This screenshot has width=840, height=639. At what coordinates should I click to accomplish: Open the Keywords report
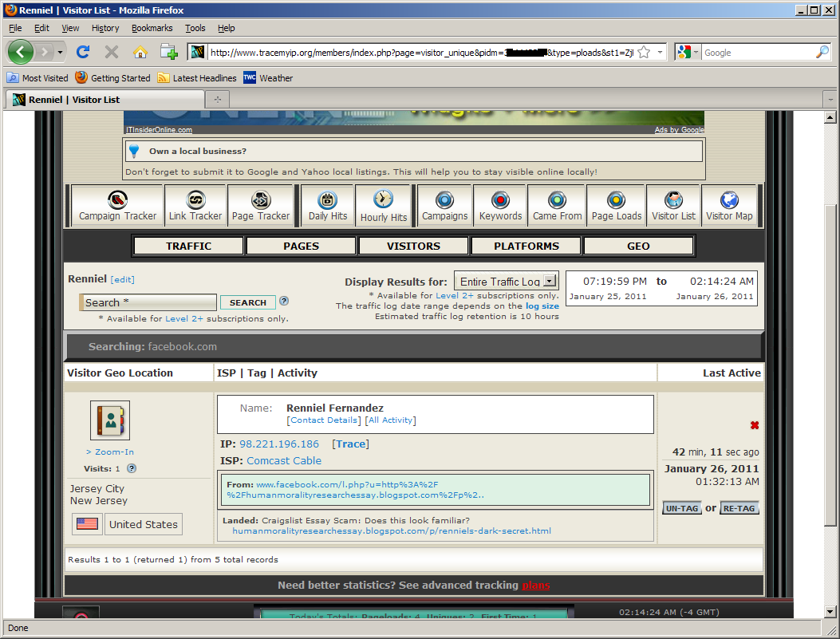point(500,206)
